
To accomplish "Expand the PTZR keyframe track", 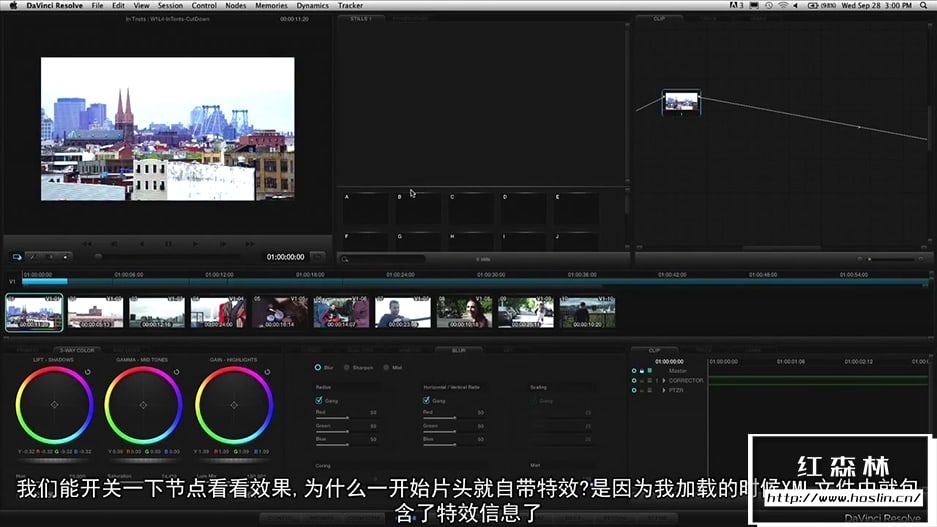I will point(664,390).
